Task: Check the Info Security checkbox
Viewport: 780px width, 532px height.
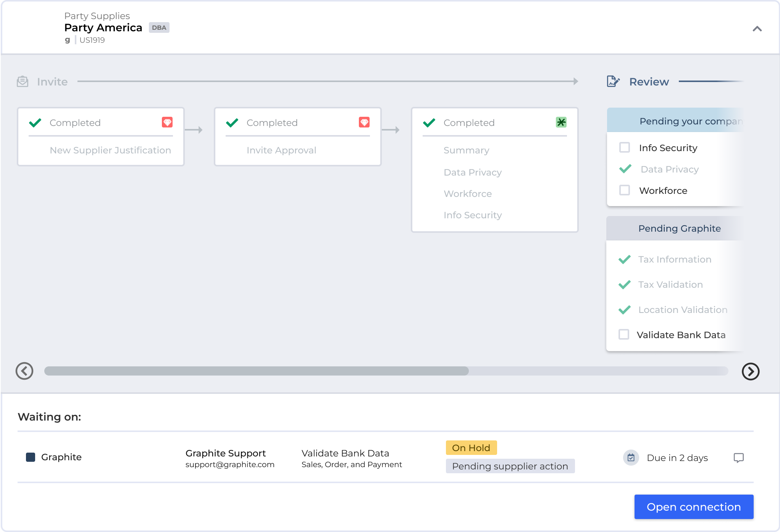Action: [625, 148]
